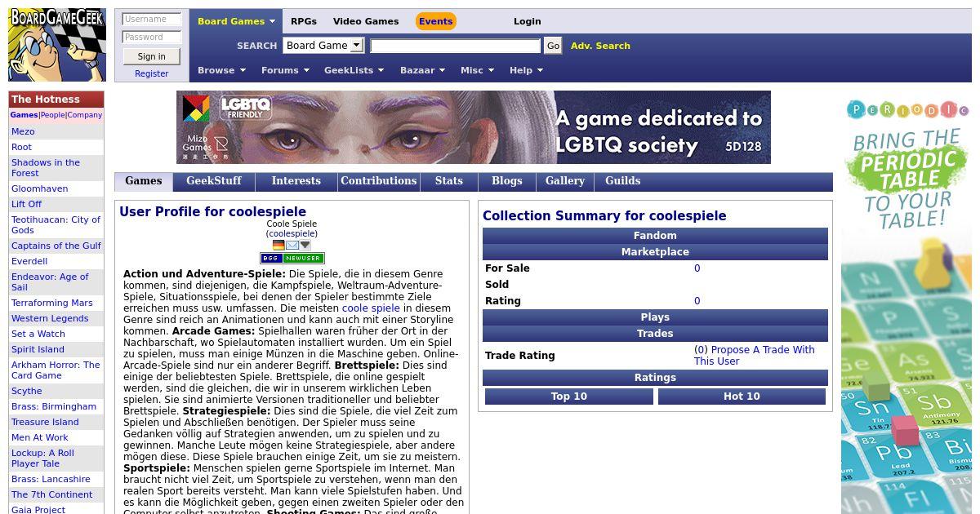980x514 pixels.
Task: Focus the Password field
Action: (x=152, y=37)
